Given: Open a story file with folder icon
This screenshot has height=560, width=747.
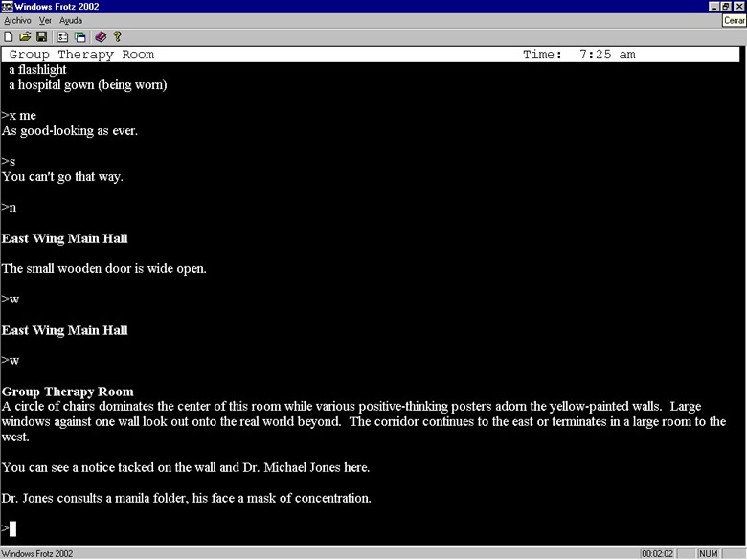Looking at the screenshot, I should click(x=25, y=36).
